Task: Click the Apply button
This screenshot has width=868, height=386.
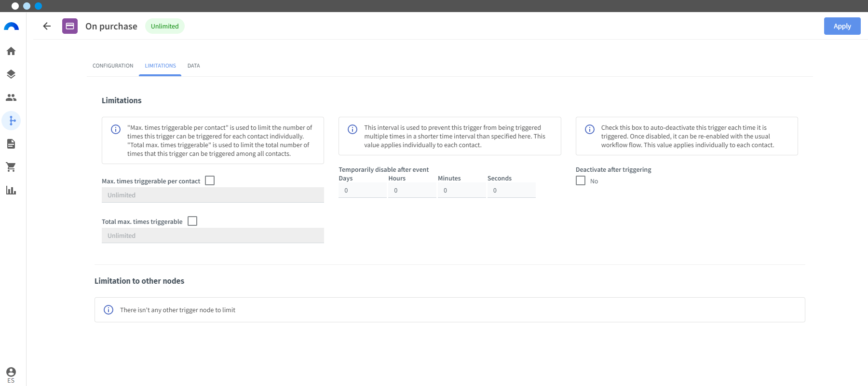Action: pyautogui.click(x=842, y=26)
